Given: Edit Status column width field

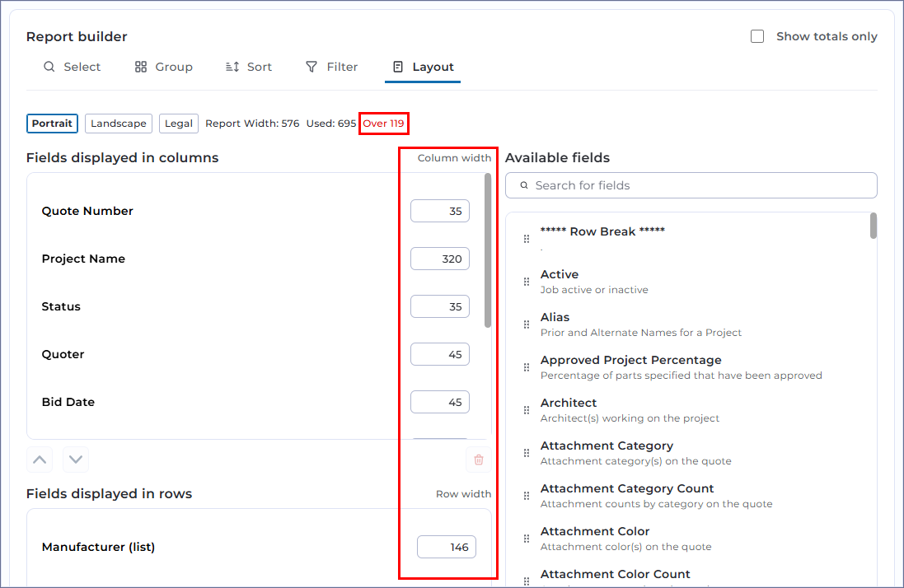Looking at the screenshot, I should (440, 306).
